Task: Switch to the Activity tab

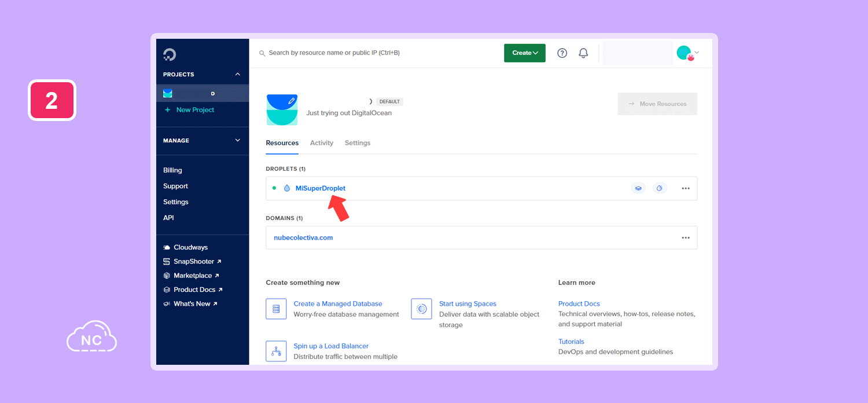Action: click(x=322, y=143)
